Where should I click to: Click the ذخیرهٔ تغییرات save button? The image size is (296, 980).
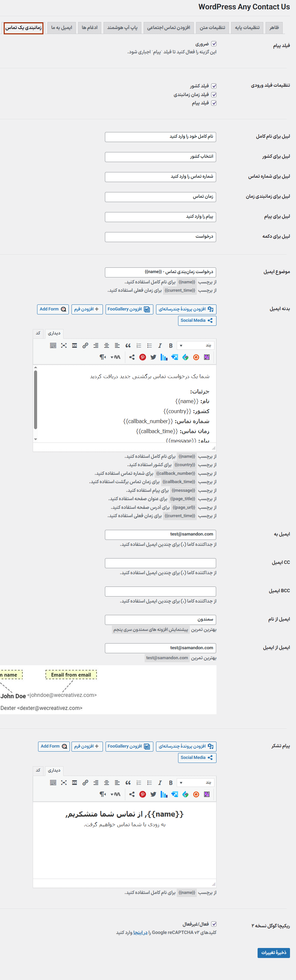(274, 952)
